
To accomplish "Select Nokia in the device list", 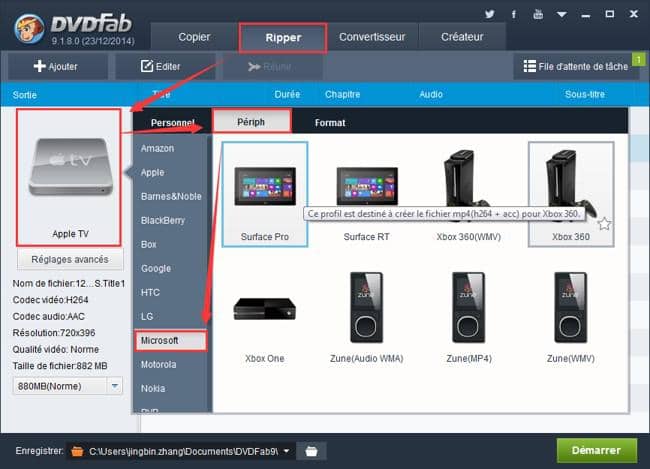I will coord(153,389).
